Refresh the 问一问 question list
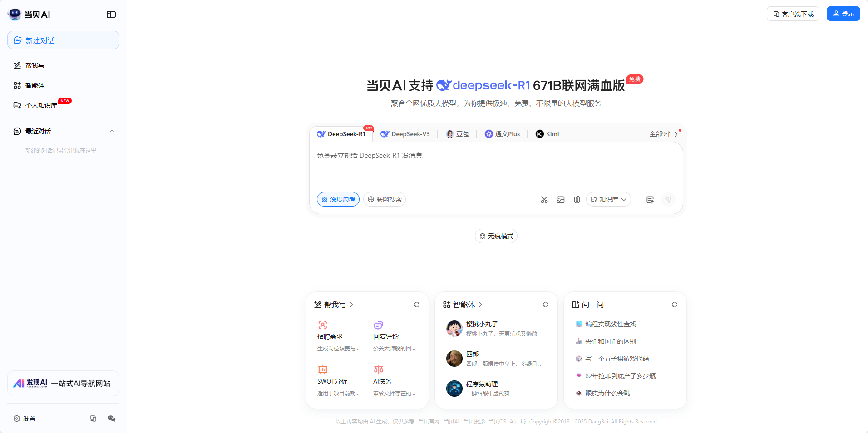 [675, 305]
